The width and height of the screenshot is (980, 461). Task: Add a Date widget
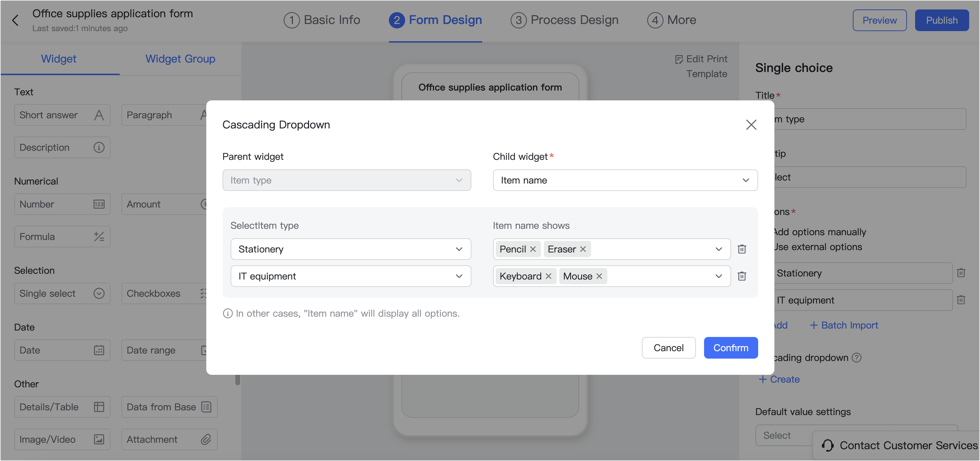tap(62, 350)
